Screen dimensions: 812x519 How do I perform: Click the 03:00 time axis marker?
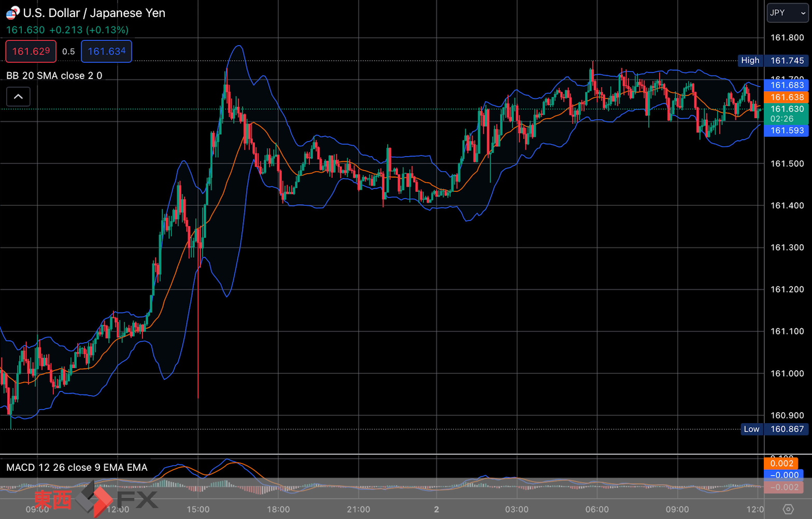517,510
